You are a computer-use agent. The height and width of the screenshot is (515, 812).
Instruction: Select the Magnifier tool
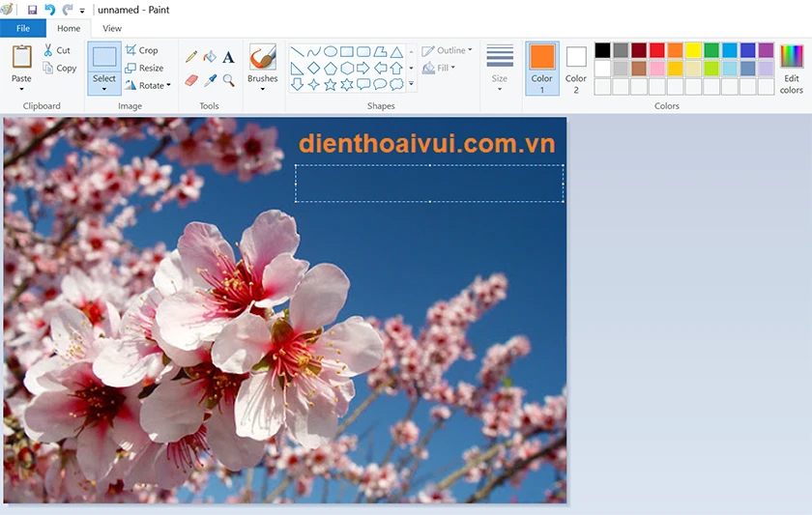228,80
